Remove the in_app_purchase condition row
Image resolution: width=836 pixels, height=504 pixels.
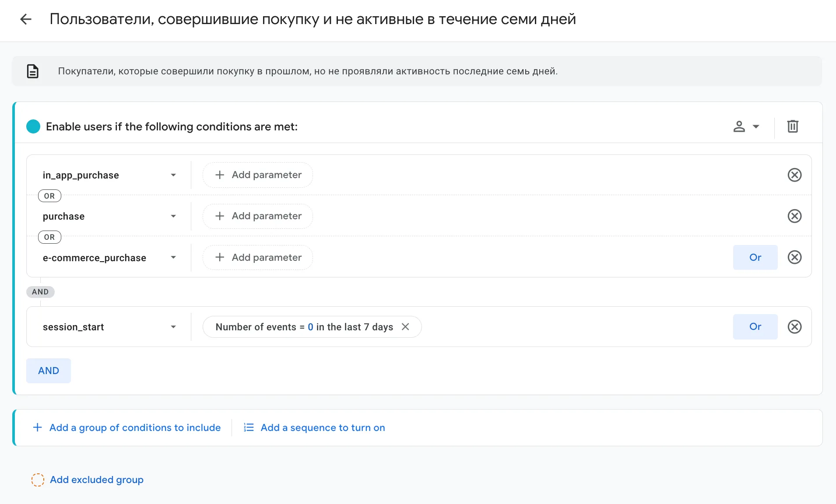(x=794, y=175)
